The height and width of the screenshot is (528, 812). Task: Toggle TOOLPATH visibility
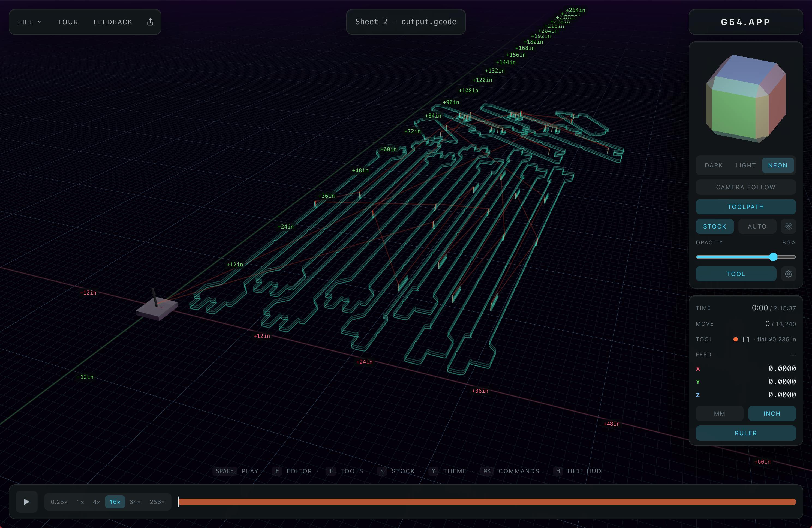745,207
